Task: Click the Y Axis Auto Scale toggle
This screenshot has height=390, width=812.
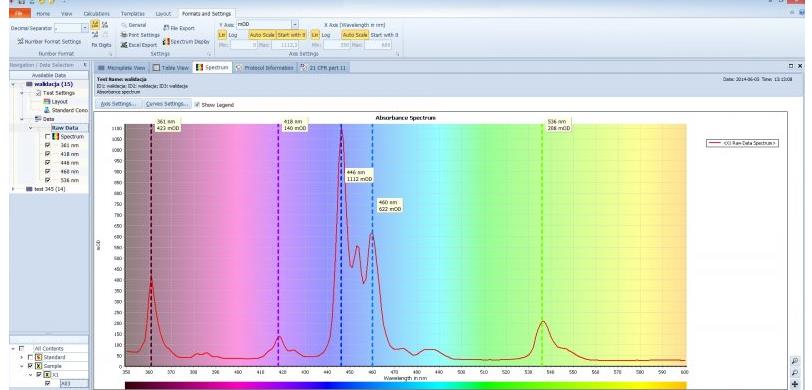Action: [x=262, y=35]
